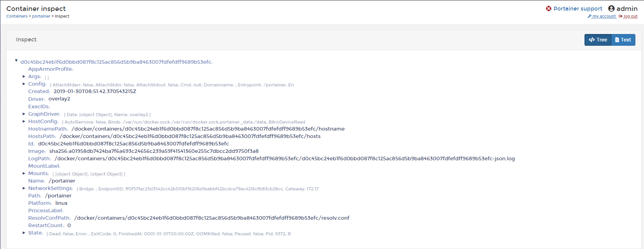Click the MountLabel key
The image size is (644, 249).
click(44, 166)
